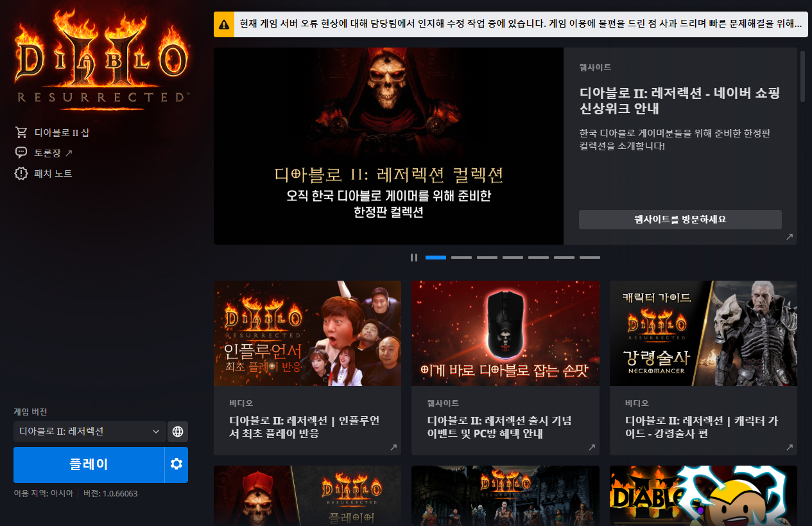Viewport: 812px width, 526px height.
Task: Open the character lineup thumbnail in bottom row
Action: [505, 496]
